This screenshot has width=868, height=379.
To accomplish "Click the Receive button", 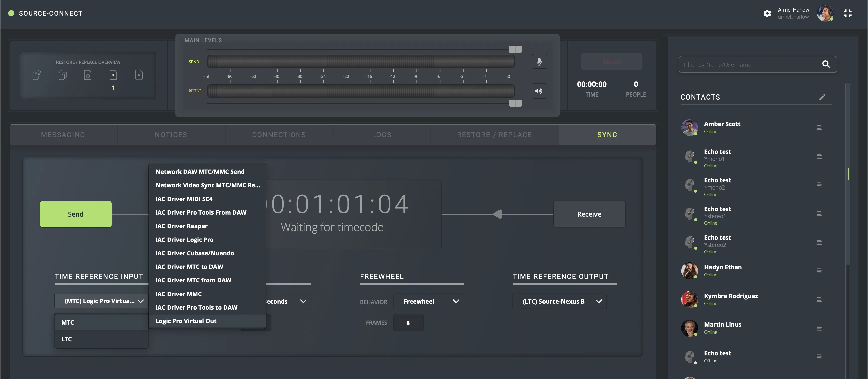I will (589, 214).
